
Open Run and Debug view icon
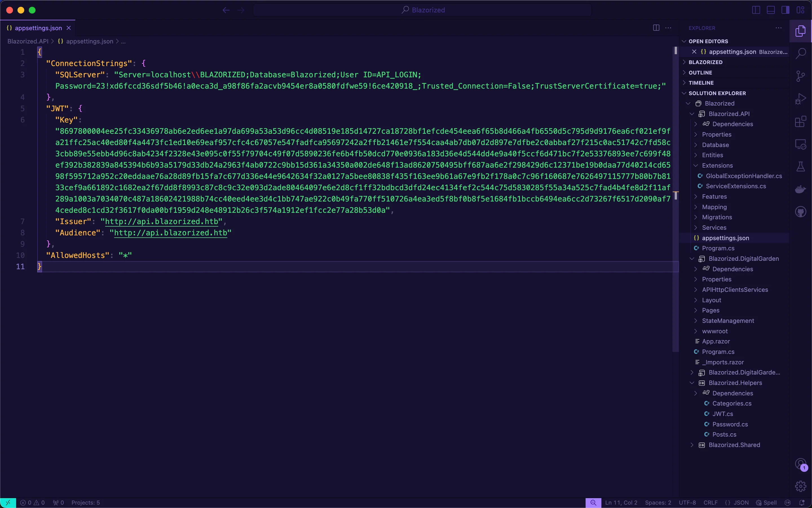click(x=801, y=99)
